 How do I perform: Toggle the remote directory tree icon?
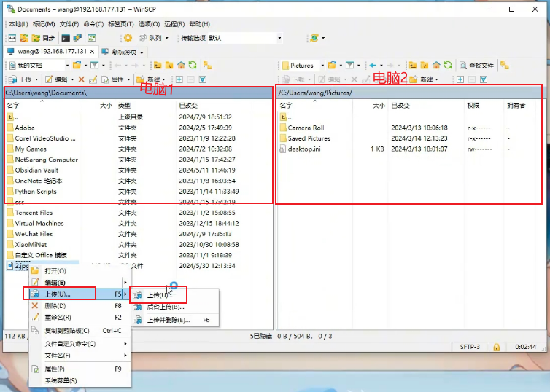pyautogui.click(x=505, y=66)
